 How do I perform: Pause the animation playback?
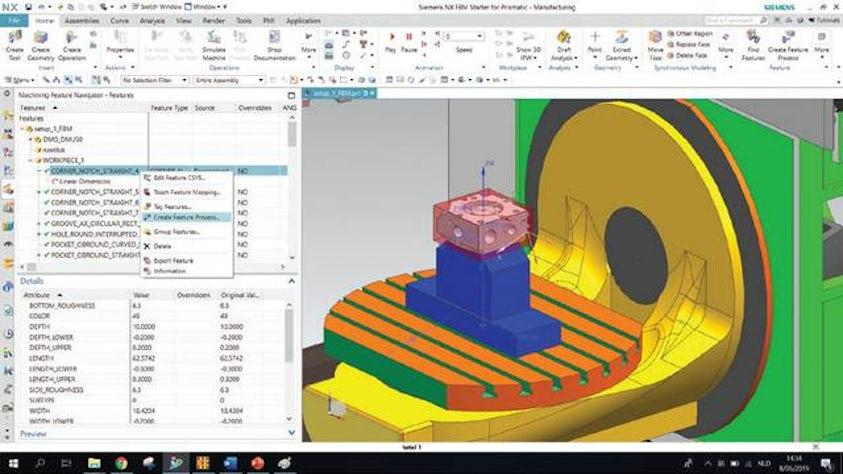point(409,41)
